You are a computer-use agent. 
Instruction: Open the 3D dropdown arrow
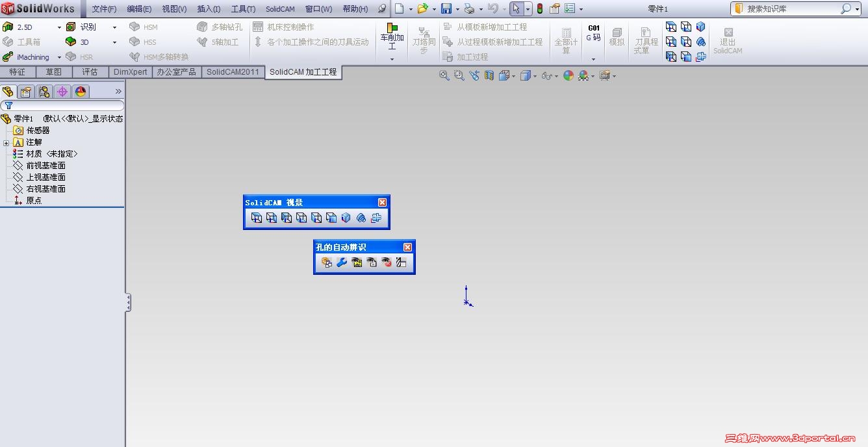pyautogui.click(x=115, y=42)
